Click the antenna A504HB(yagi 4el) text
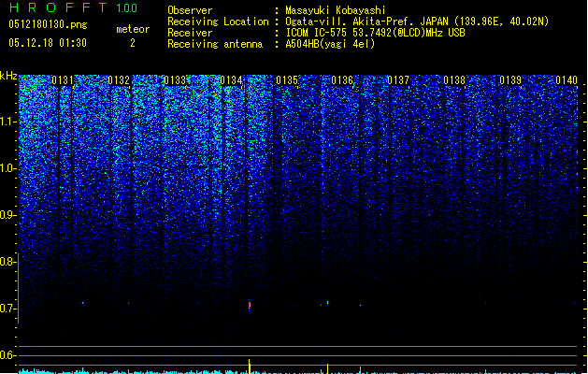Viewport: 588px width, 374px height. (330, 44)
